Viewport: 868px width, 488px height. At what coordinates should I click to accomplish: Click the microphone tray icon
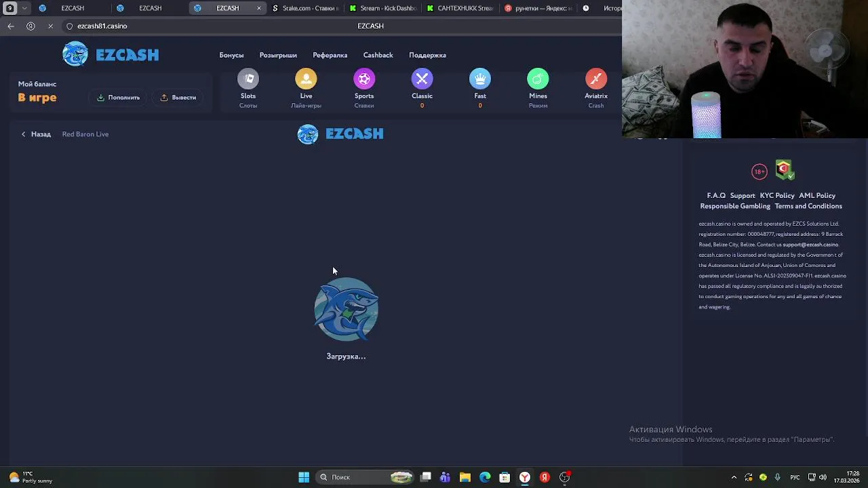click(778, 477)
